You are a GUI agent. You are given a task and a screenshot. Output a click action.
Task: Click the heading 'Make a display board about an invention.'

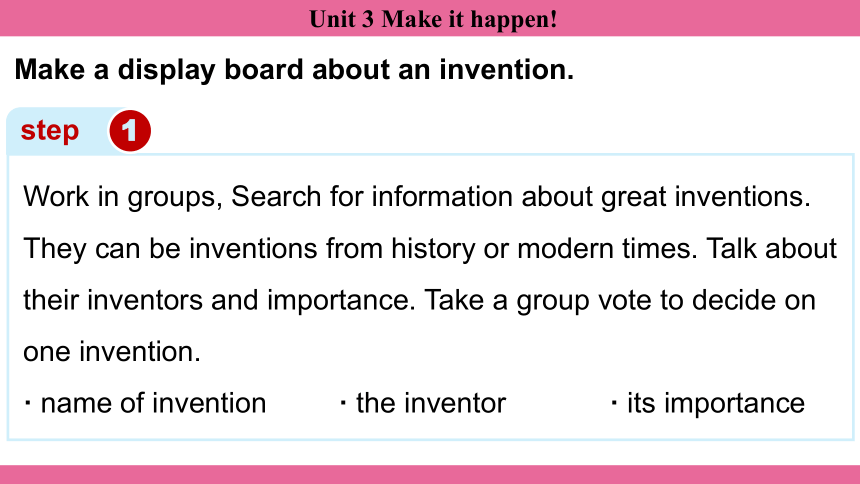pos(294,70)
